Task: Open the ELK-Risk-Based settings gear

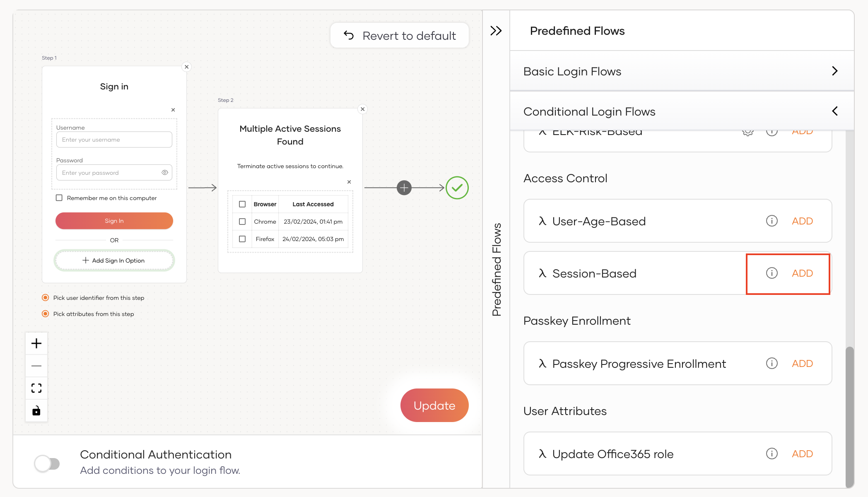Action: tap(748, 132)
